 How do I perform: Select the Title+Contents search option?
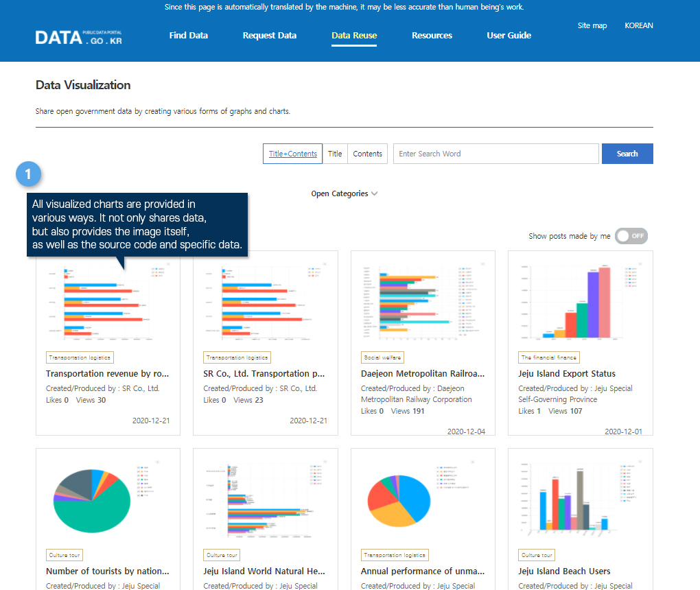pyautogui.click(x=292, y=154)
